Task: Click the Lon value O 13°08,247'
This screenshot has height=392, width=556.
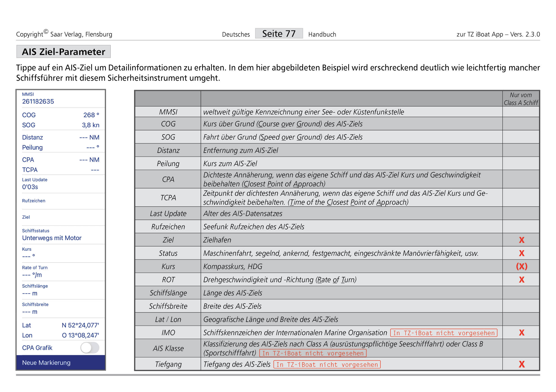Action: pyautogui.click(x=80, y=335)
